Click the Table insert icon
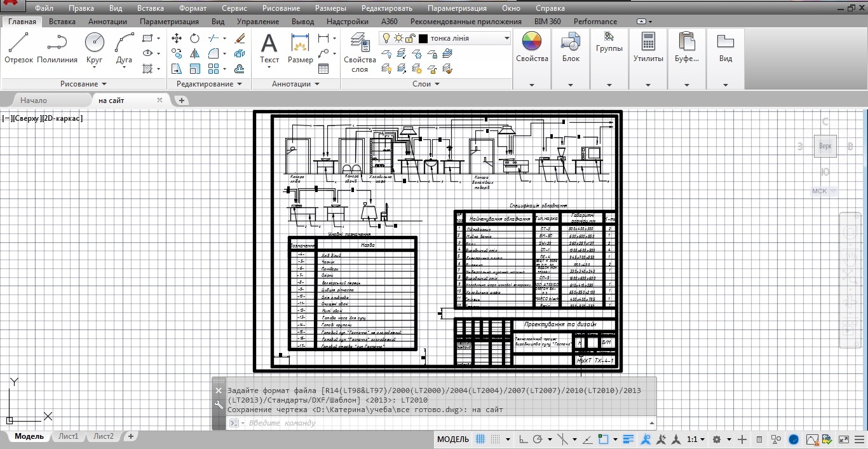 click(x=323, y=69)
